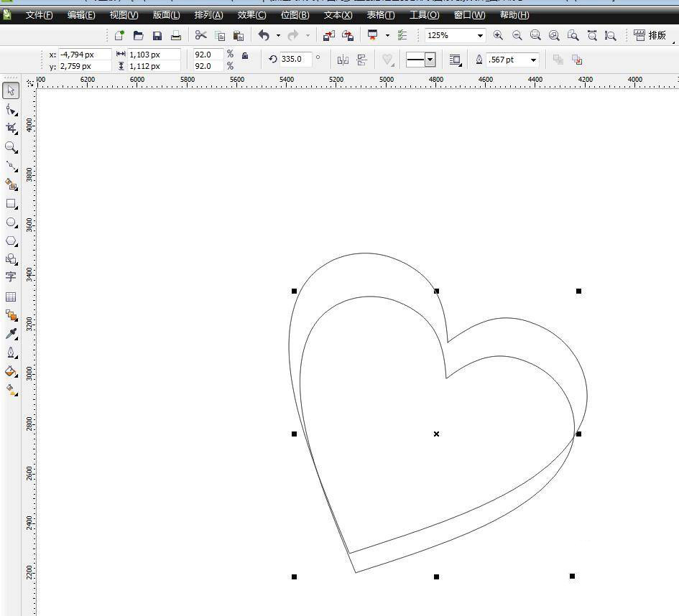Image resolution: width=679 pixels, height=616 pixels.
Task: Select the Zoom magnifier tool in toolbox
Action: point(11,146)
